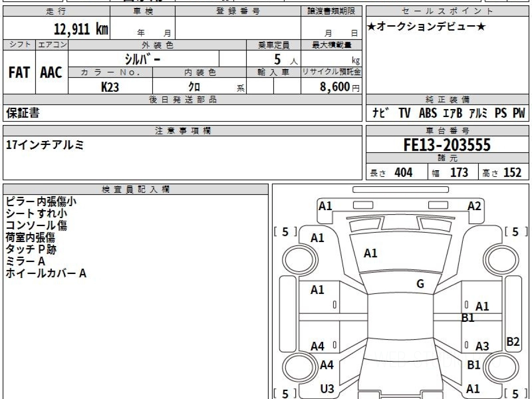Select the 荷室内張傷 inspector note
This screenshot has width=532, height=399.
[x=30, y=237]
